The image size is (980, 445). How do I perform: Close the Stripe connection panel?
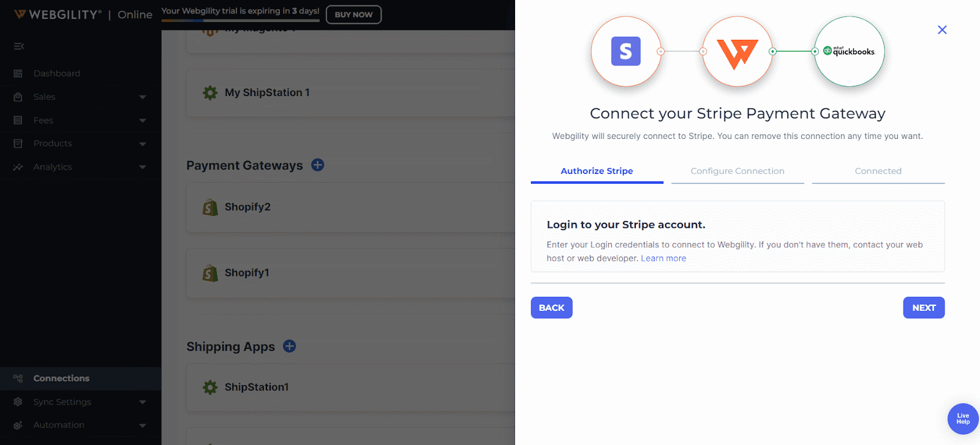(942, 30)
